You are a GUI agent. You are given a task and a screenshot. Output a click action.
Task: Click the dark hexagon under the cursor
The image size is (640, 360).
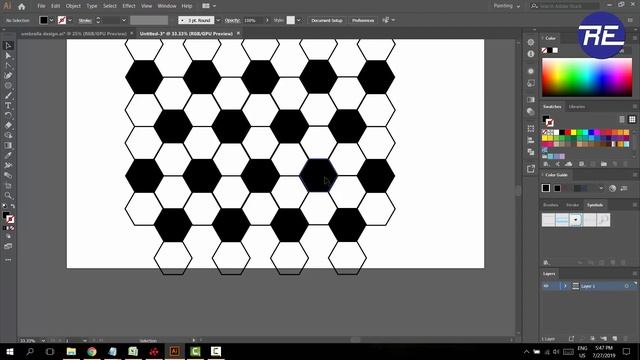coord(319,176)
